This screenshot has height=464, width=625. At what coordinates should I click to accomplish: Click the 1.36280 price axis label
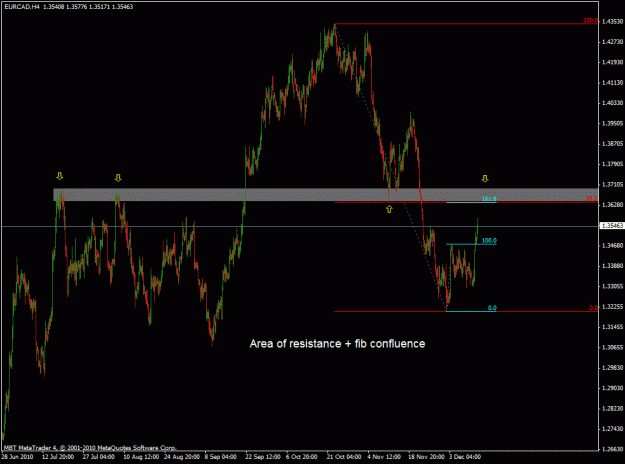[612, 204]
